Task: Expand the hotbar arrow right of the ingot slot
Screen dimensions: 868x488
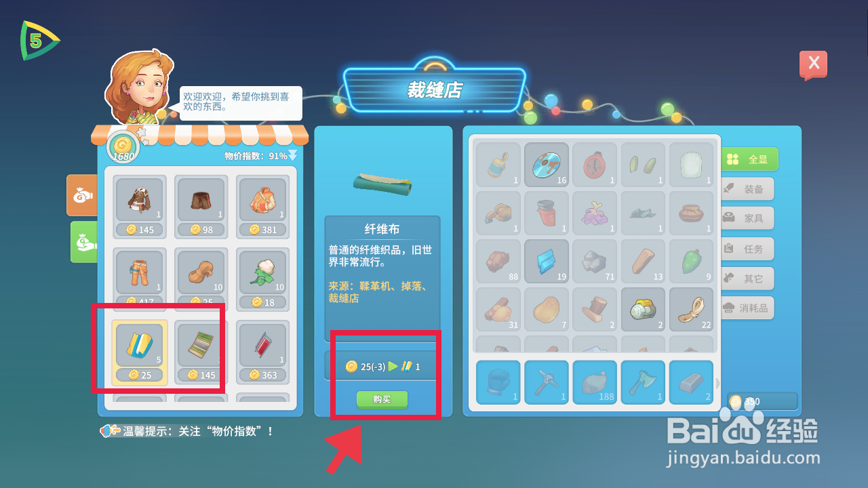Action: pyautogui.click(x=718, y=384)
